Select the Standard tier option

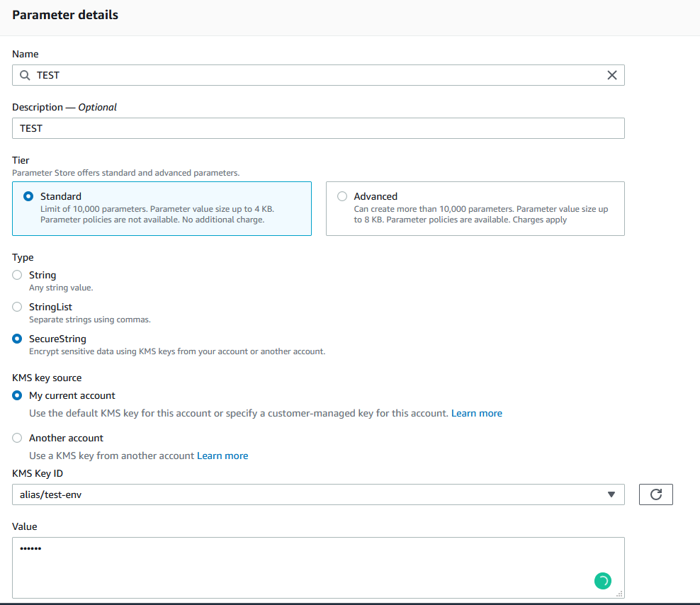[28, 196]
